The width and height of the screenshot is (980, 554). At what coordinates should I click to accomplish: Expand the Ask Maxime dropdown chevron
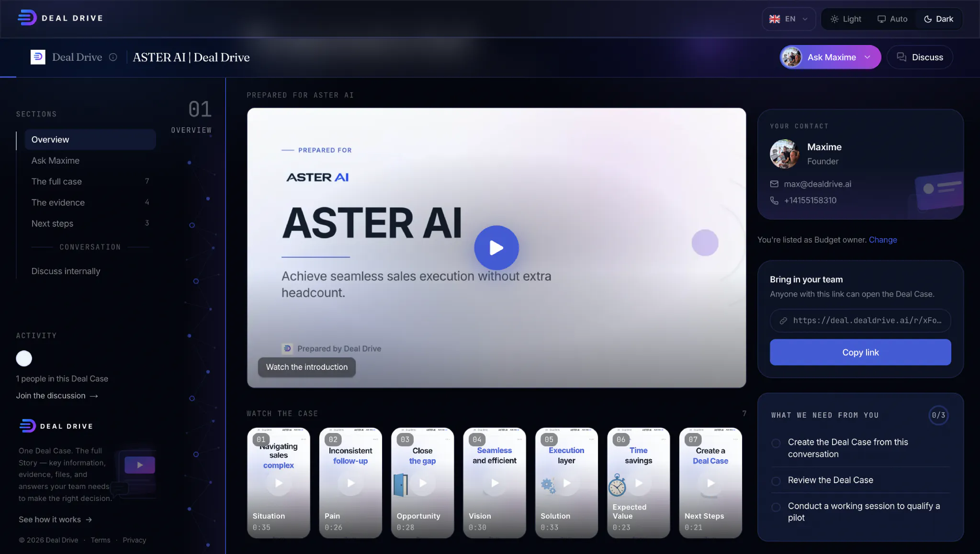coord(867,57)
